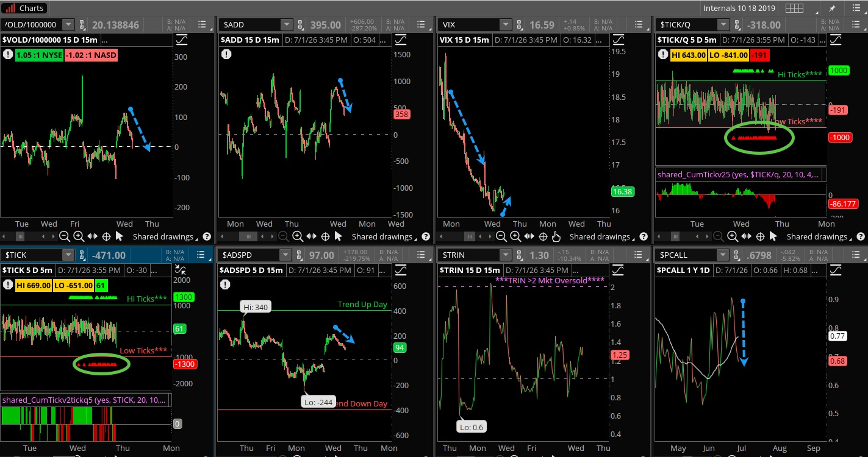Image resolution: width=868 pixels, height=457 pixels.
Task: Click the warning icon in the $ADD chart
Action: (x=226, y=54)
